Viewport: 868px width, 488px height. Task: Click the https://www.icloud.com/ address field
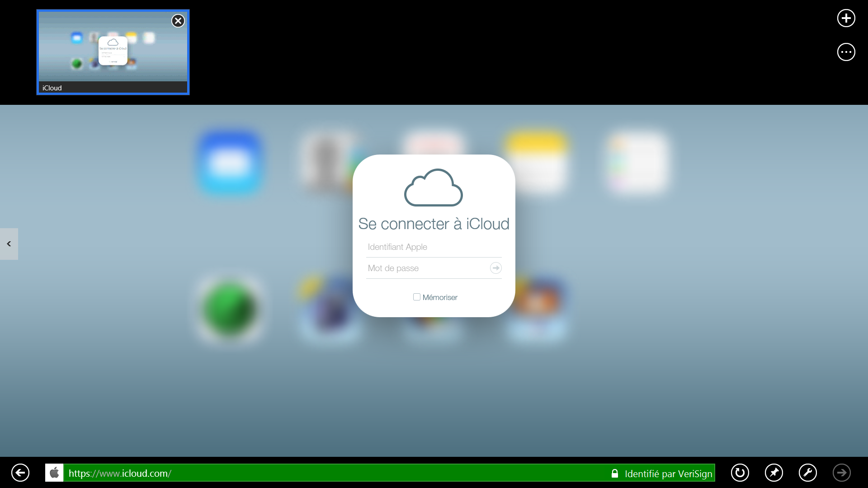[x=335, y=473]
